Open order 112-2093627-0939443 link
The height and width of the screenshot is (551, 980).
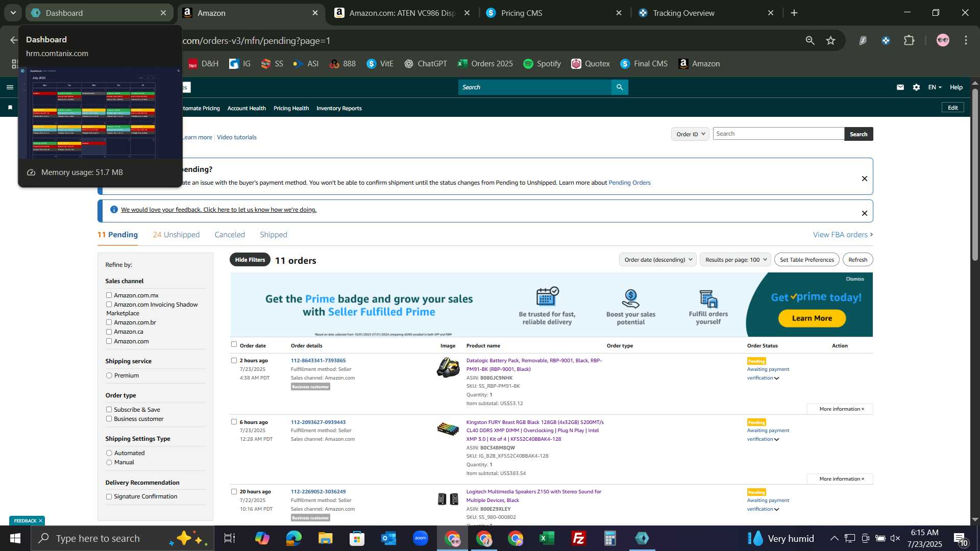coord(318,422)
